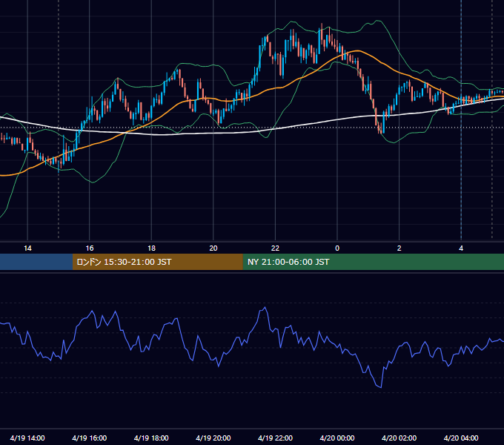Click the 22 hour label on chart axis

click(x=275, y=248)
